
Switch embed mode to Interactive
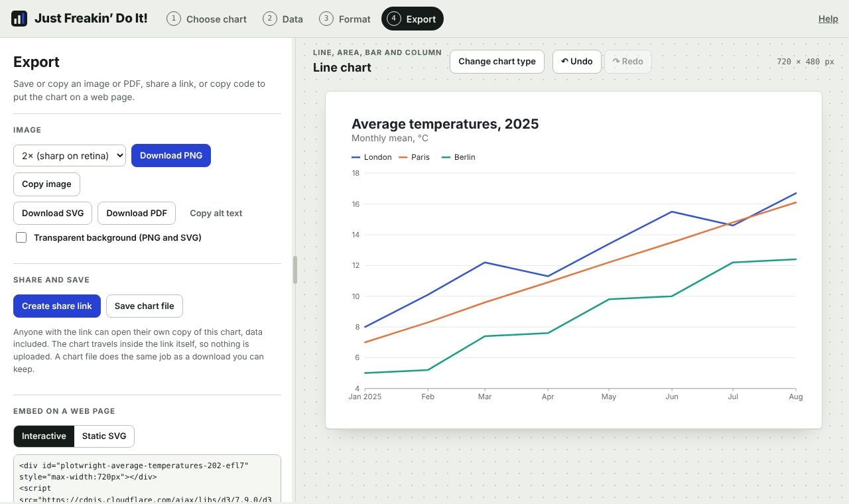tap(44, 436)
